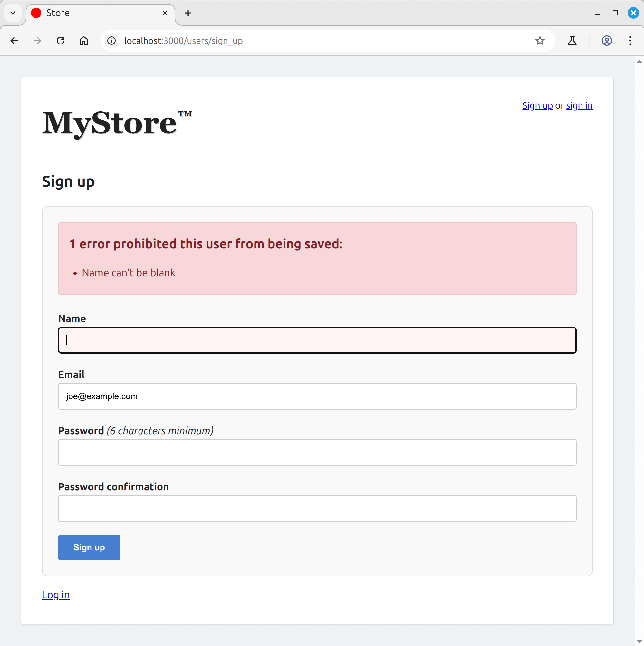Click into the Password field
The height and width of the screenshot is (646, 644).
click(x=317, y=452)
